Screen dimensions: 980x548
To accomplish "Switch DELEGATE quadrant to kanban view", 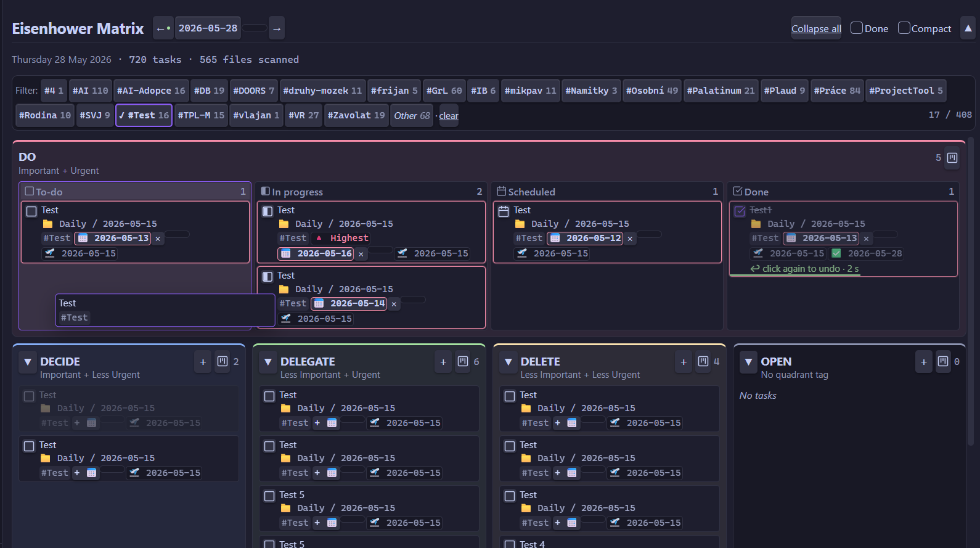I will click(463, 361).
